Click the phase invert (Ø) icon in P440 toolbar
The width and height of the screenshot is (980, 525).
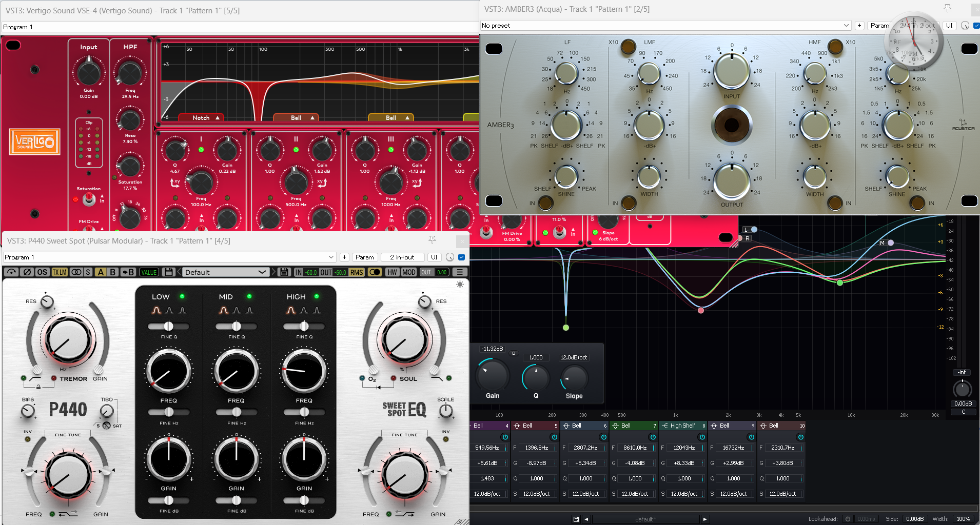pyautogui.click(x=27, y=272)
